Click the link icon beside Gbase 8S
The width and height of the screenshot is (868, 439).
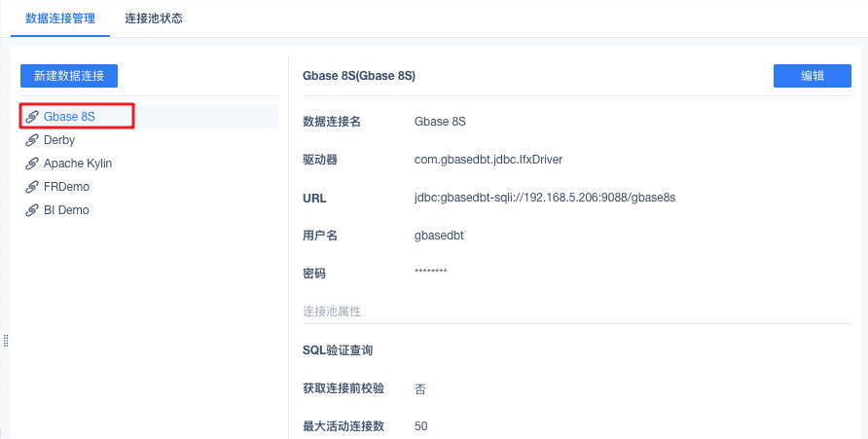(x=32, y=117)
